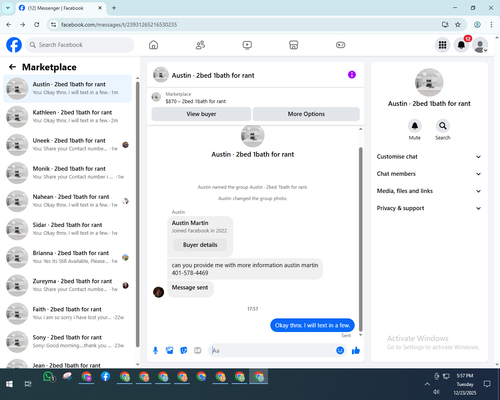
Task: Record a voice clip with microphone icon
Action: (155, 350)
